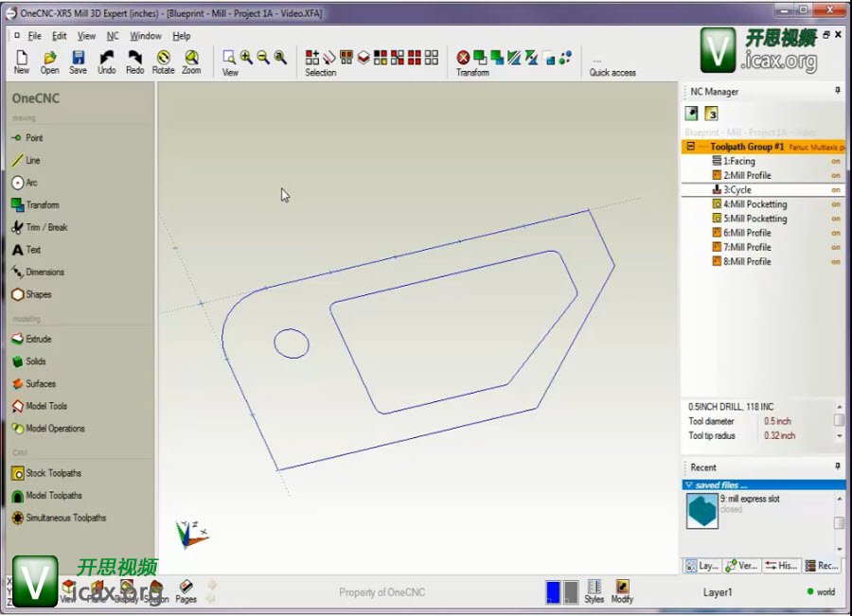
Task: Open the Trim / Break tool
Action: 39,227
